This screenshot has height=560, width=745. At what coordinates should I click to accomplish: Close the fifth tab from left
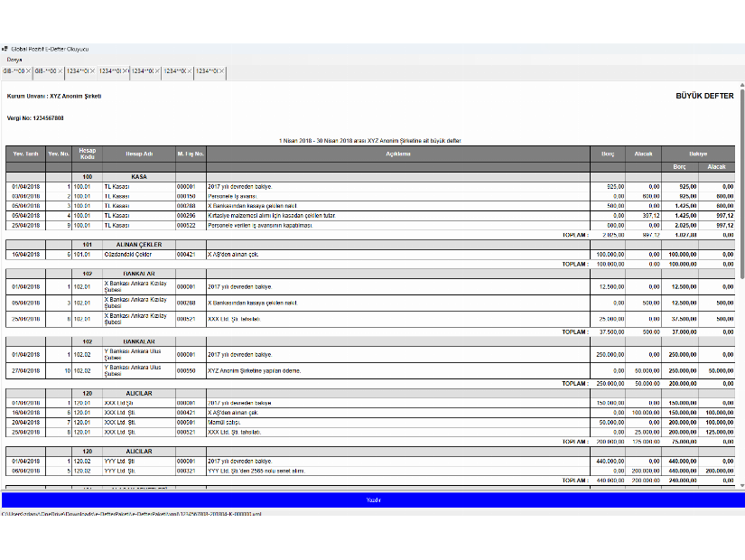point(157,70)
